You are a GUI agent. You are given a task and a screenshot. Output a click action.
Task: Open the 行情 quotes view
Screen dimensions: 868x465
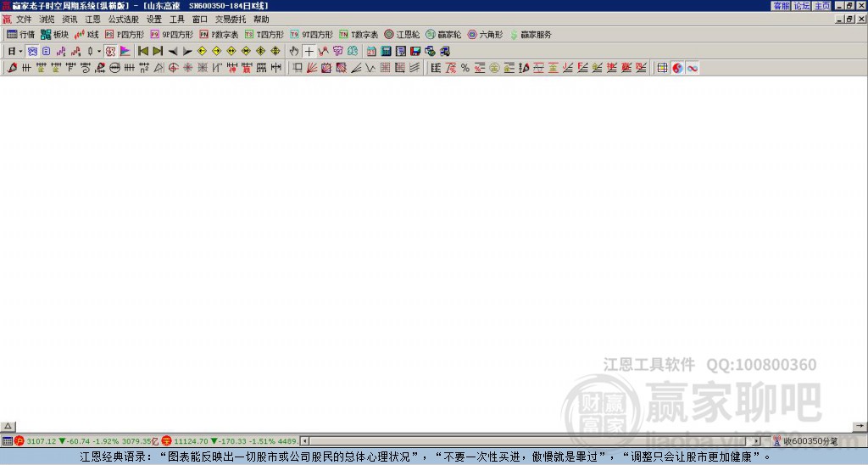20,34
